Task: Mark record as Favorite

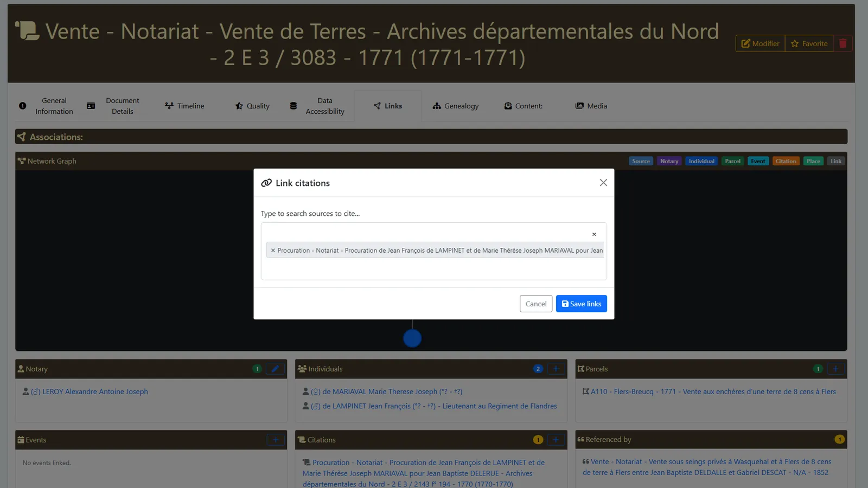Action: (809, 43)
